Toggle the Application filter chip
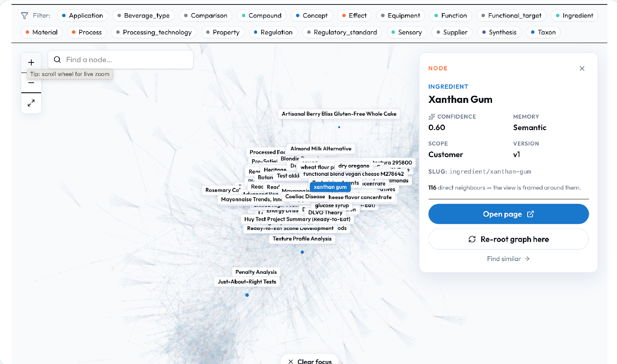This screenshot has height=364, width=617. click(x=82, y=15)
